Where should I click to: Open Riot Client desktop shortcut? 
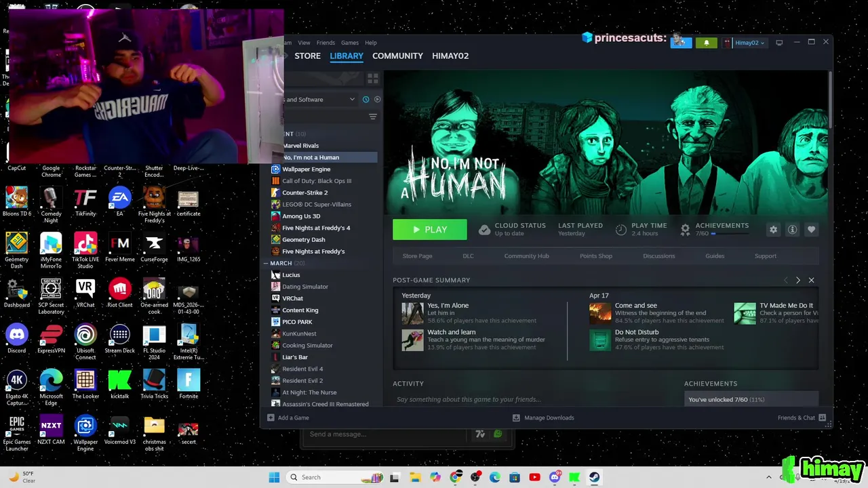click(120, 293)
